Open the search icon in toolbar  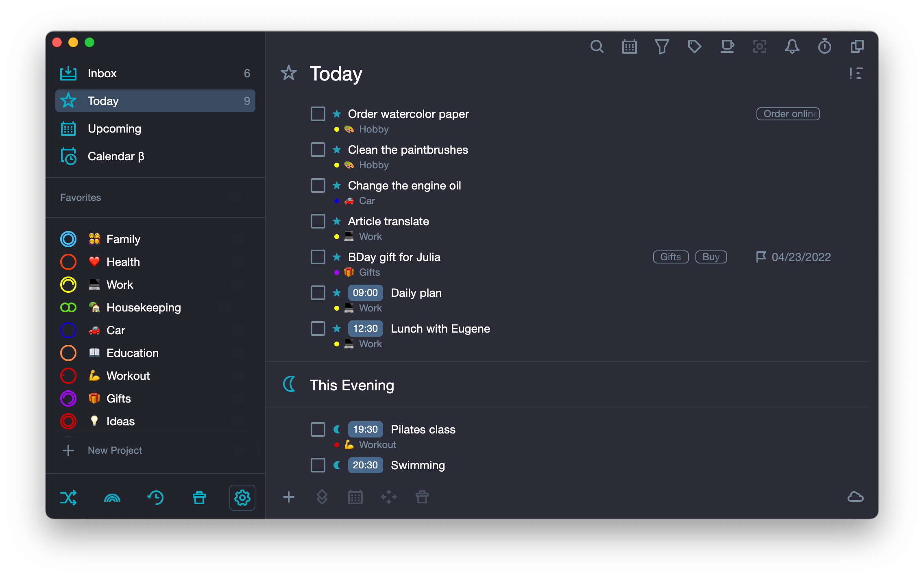tap(597, 47)
